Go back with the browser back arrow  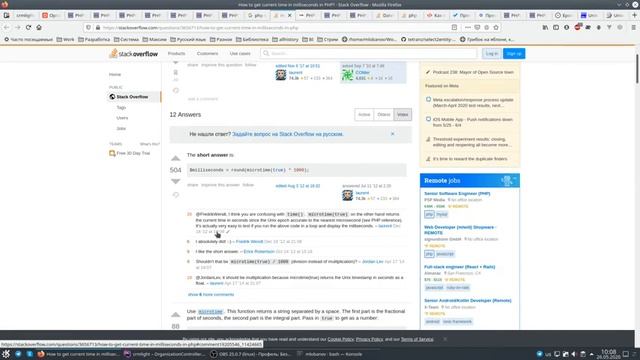tap(7, 27)
